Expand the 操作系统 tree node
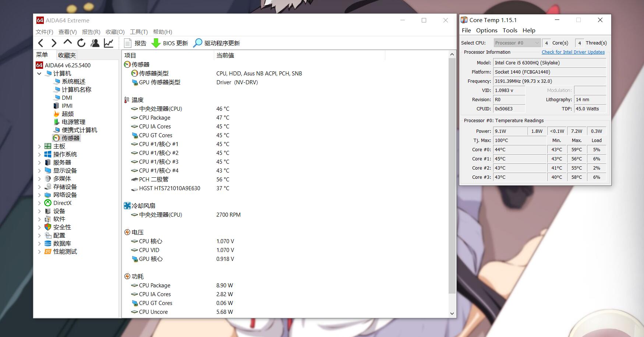This screenshot has height=337, width=644. point(39,155)
